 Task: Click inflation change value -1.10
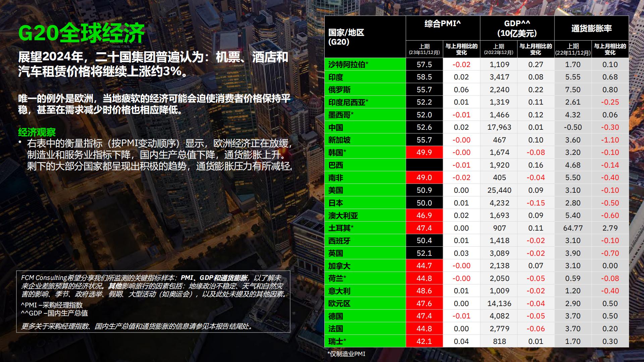pyautogui.click(x=610, y=140)
